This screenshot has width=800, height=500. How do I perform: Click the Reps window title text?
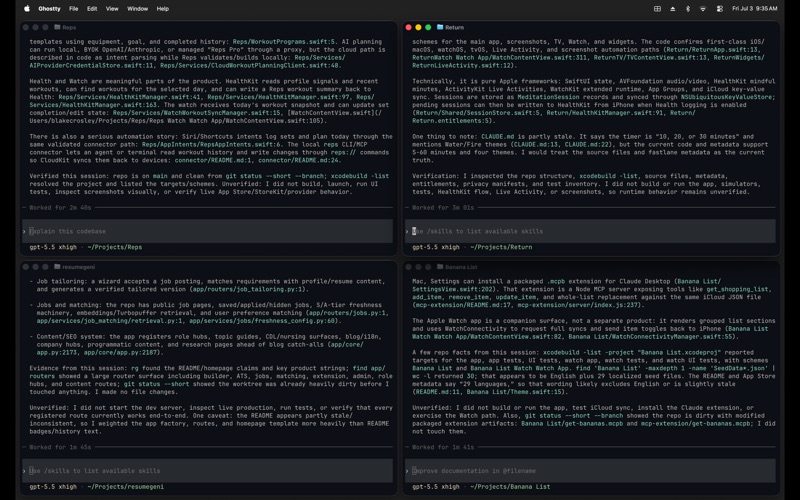coord(69,28)
